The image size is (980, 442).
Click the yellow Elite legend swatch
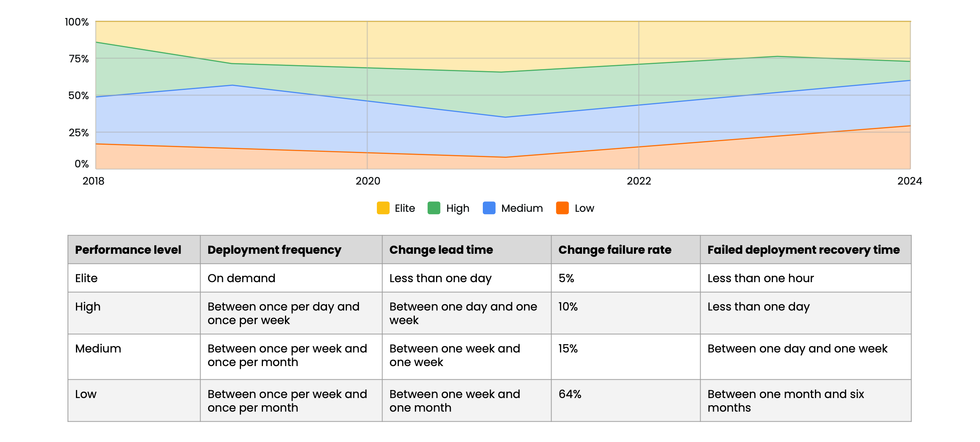[x=383, y=208]
